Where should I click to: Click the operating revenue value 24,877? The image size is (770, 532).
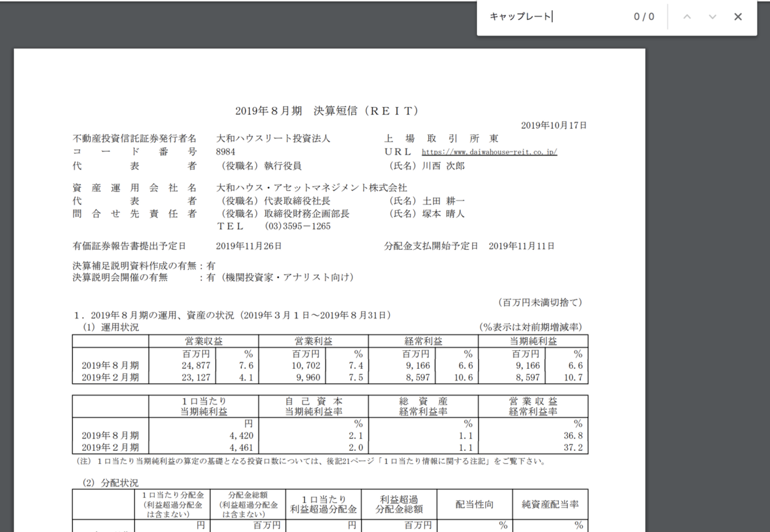(x=196, y=366)
